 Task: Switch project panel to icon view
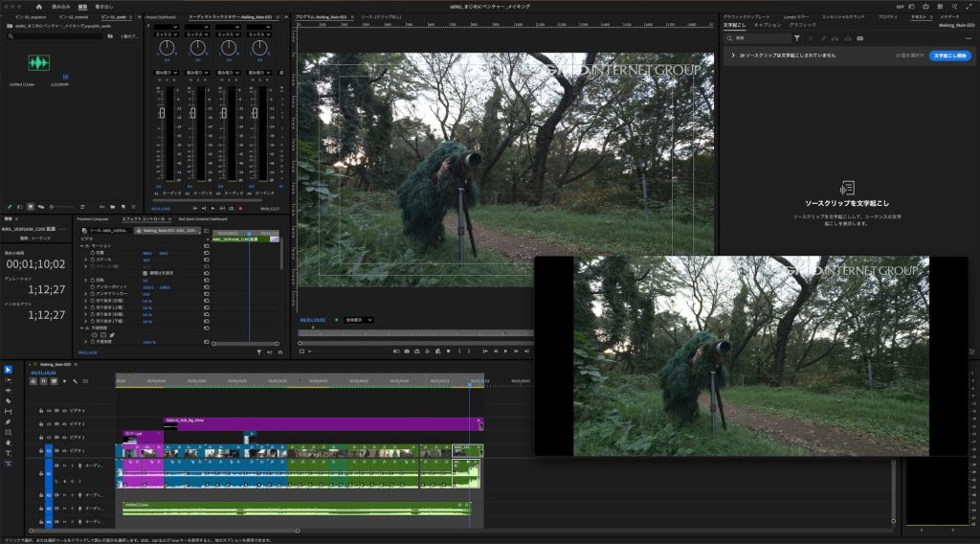pyautogui.click(x=31, y=207)
